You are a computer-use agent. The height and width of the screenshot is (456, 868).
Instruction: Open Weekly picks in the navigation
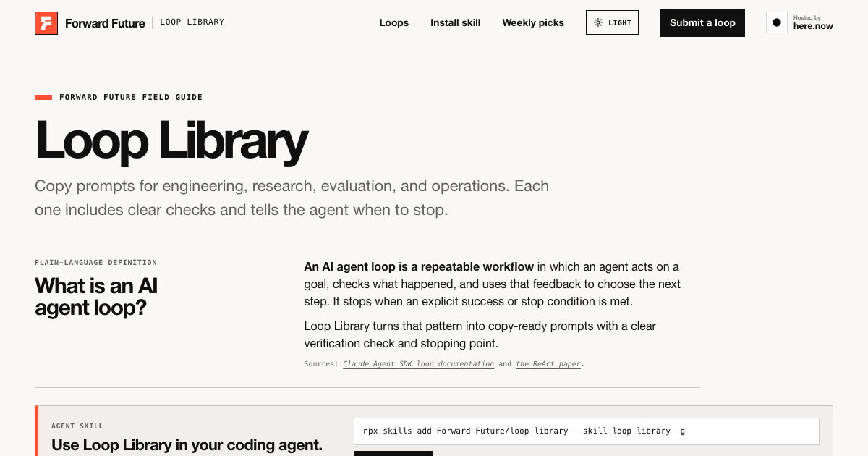[x=533, y=22]
